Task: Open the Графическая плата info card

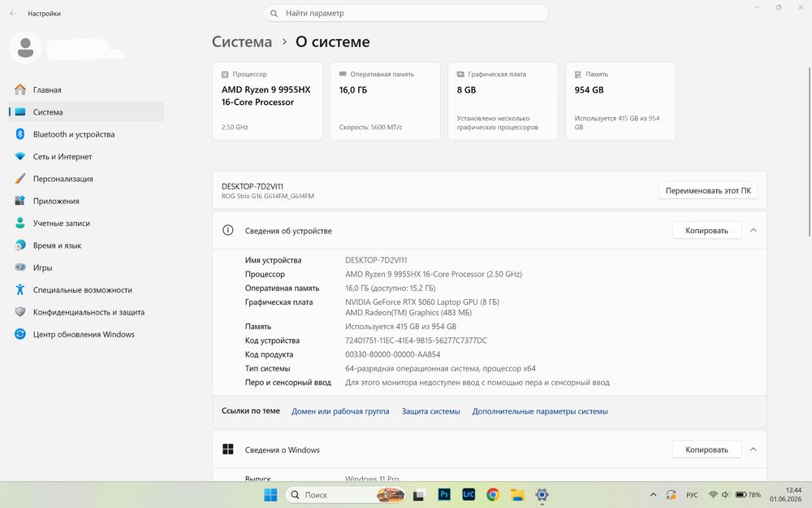Action: 503,101
